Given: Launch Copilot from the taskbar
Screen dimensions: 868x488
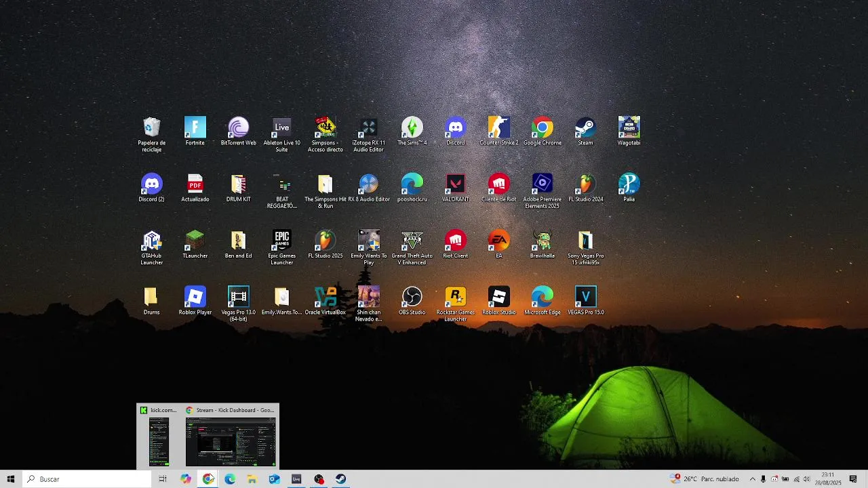Looking at the screenshot, I should [186, 479].
